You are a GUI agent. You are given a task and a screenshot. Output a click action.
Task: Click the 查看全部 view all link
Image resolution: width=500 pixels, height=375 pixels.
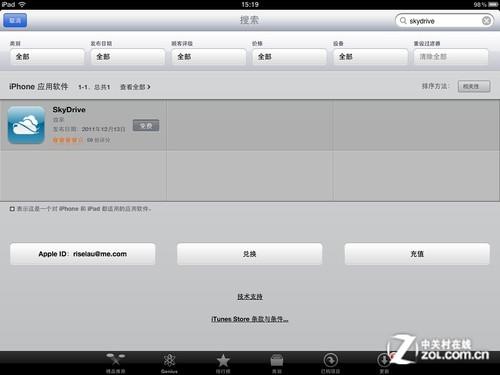point(135,87)
